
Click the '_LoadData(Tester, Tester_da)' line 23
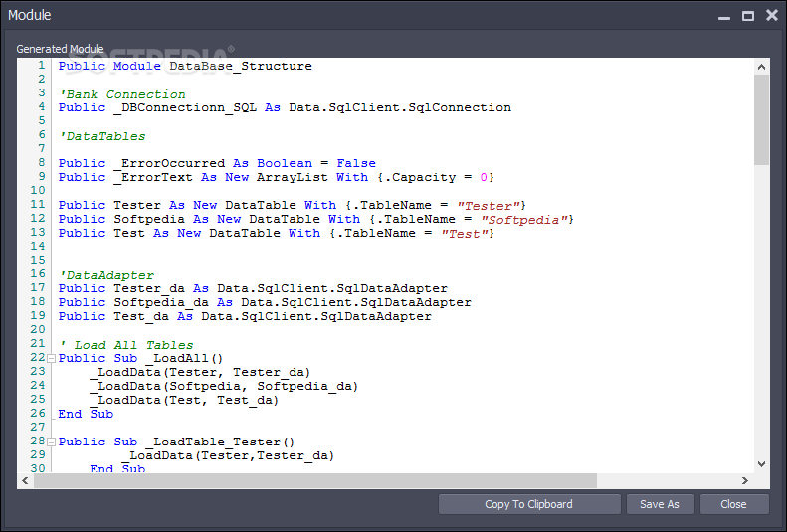pos(200,373)
